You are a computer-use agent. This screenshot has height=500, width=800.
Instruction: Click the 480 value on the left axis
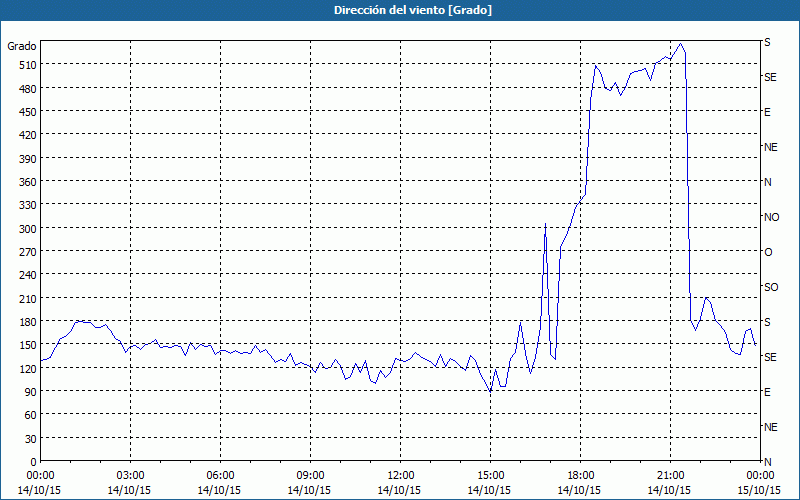pos(28,88)
